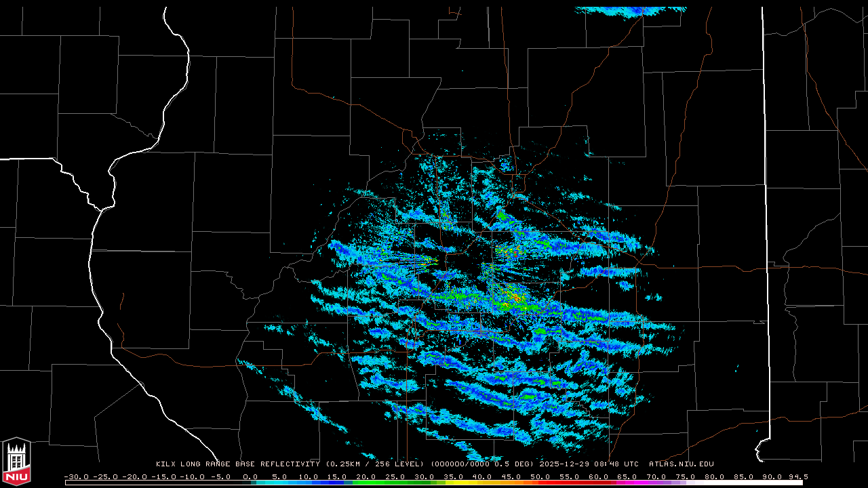The image size is (868, 488).
Task: Click the 5.0 label on the reflectivity scale
Action: 279,476
